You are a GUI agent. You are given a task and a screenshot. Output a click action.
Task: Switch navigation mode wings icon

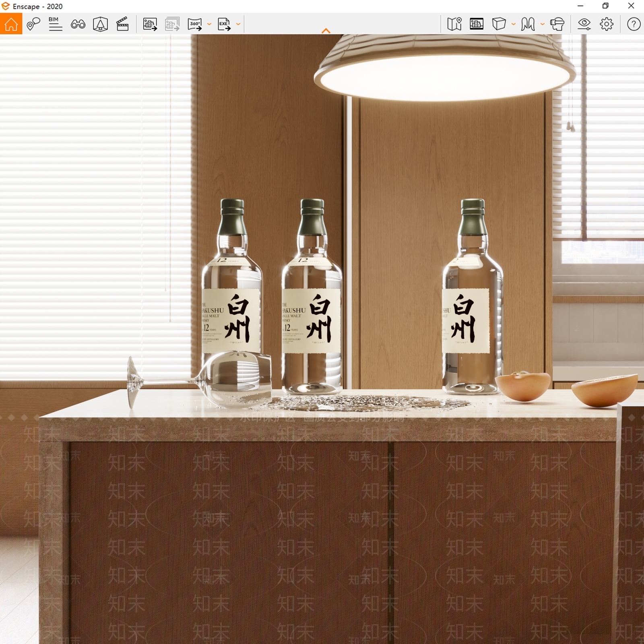(528, 24)
